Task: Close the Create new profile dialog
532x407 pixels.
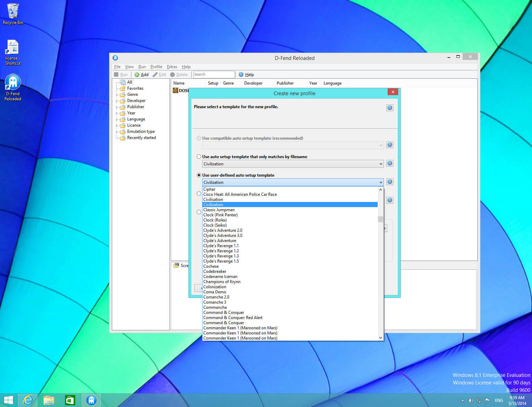Action: pyautogui.click(x=393, y=92)
